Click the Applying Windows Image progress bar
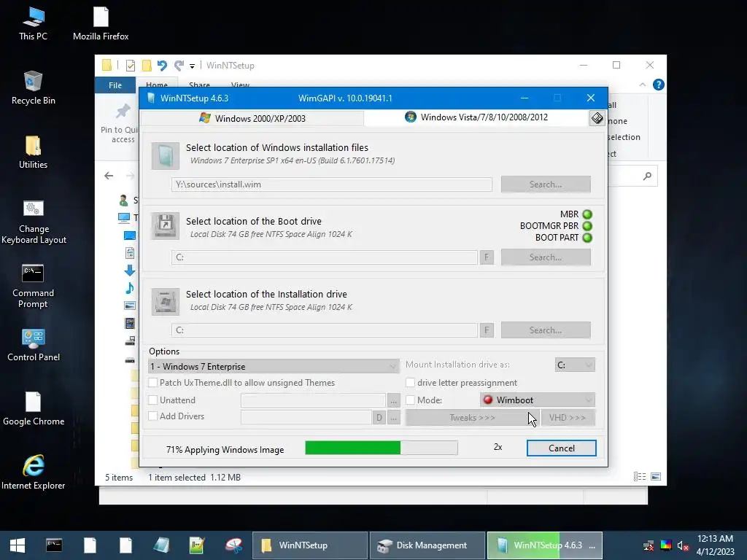The height and width of the screenshot is (560, 747). tap(381, 448)
